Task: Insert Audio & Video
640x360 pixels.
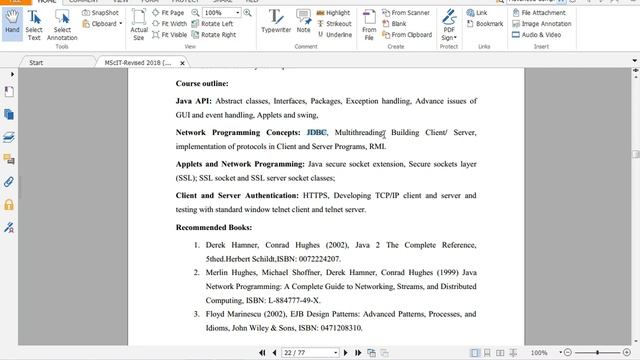Action: coord(536,35)
